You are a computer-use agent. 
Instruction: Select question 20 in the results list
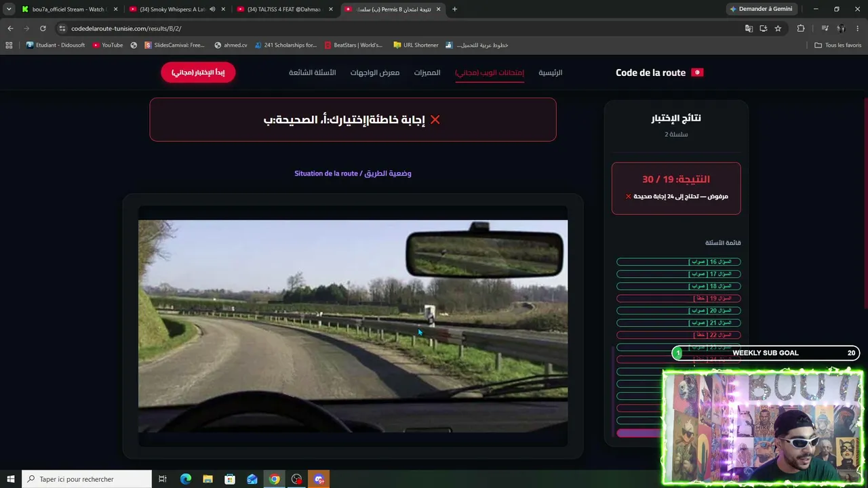tap(679, 310)
